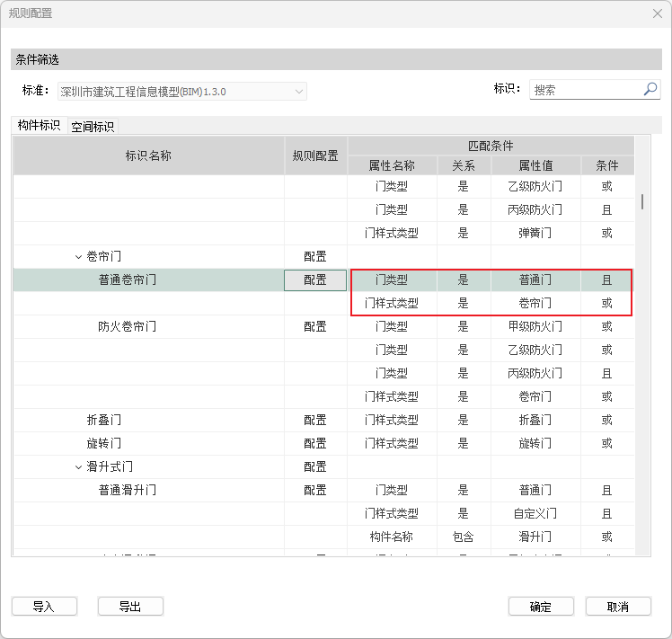Select the 构件标识 tab
This screenshot has width=672, height=639.
coord(39,126)
